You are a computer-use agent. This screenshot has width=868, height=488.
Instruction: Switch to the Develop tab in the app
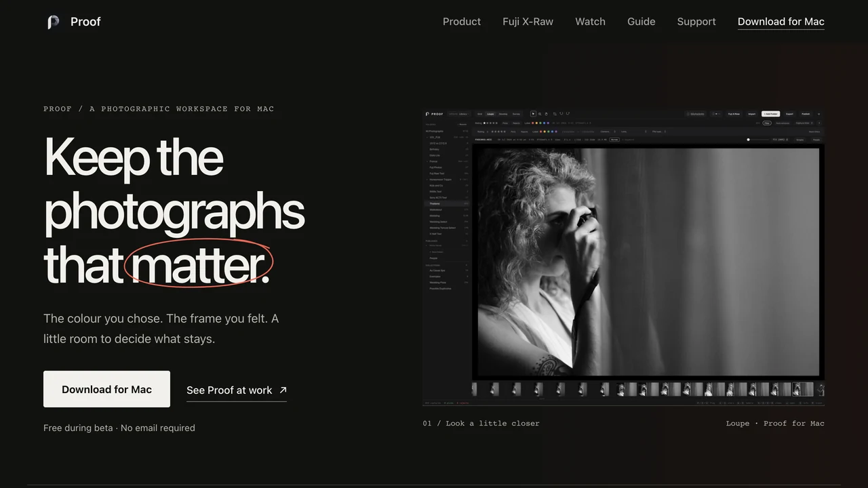pos(503,114)
